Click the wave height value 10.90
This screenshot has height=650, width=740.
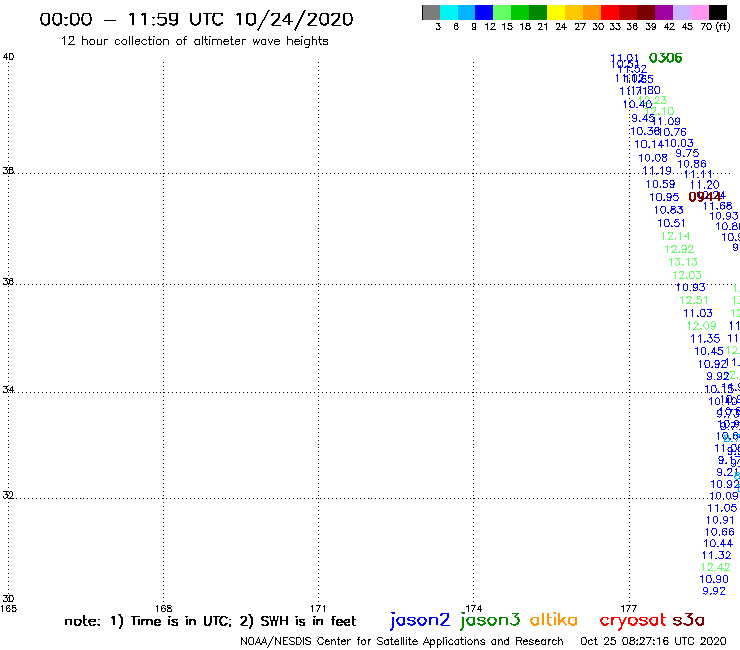714,579
